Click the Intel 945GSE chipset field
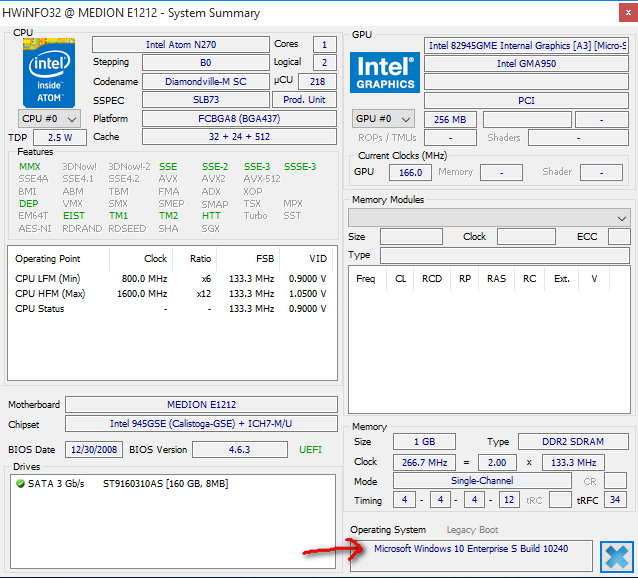 tap(201, 424)
